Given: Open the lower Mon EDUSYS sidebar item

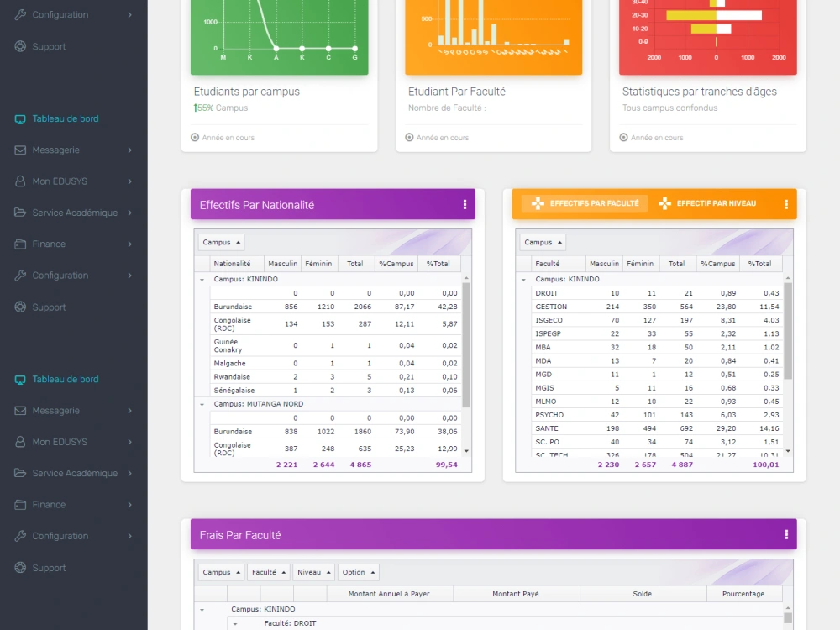Looking at the screenshot, I should 73,442.
